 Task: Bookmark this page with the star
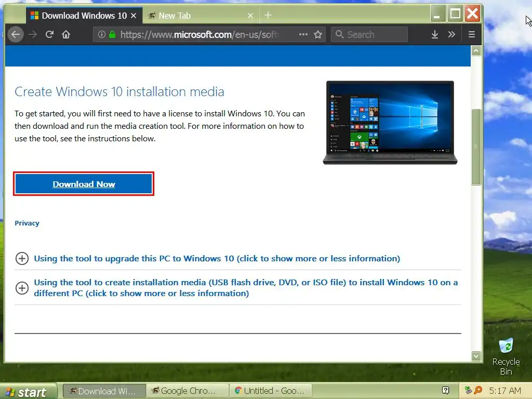pyautogui.click(x=318, y=34)
